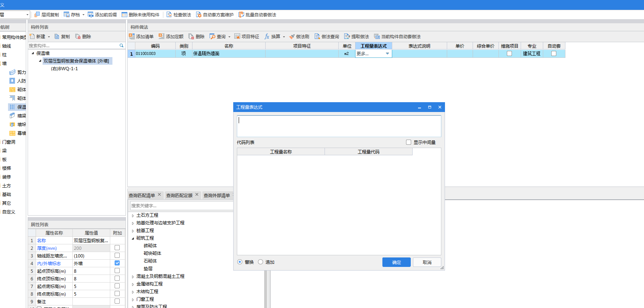Viewport: 644px width, 308px height.
Task: Expand the 混凝土及钢筋混凝土工程 node
Action: (x=133, y=277)
